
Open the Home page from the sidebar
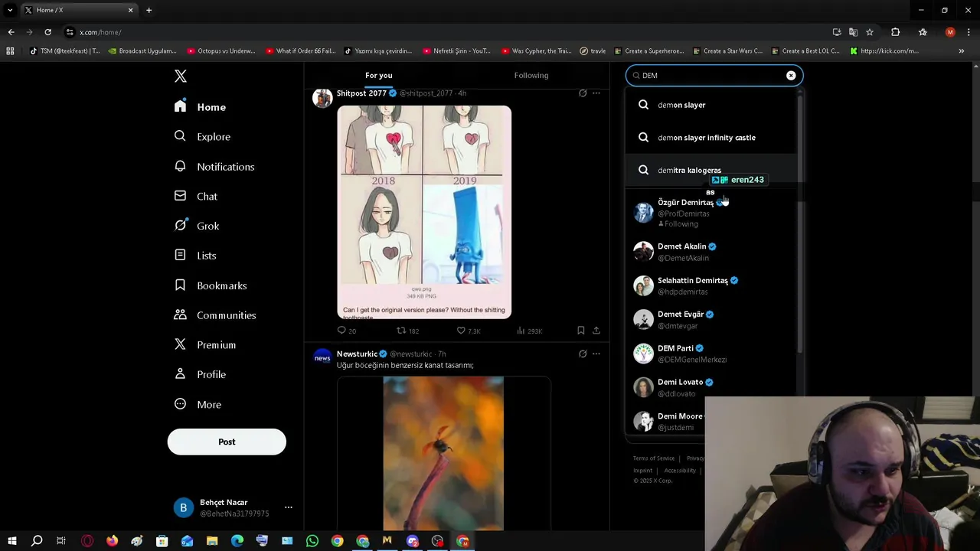tap(200, 107)
